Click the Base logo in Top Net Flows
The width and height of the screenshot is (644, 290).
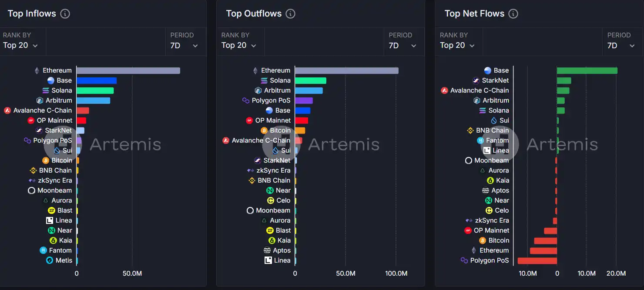coord(488,70)
